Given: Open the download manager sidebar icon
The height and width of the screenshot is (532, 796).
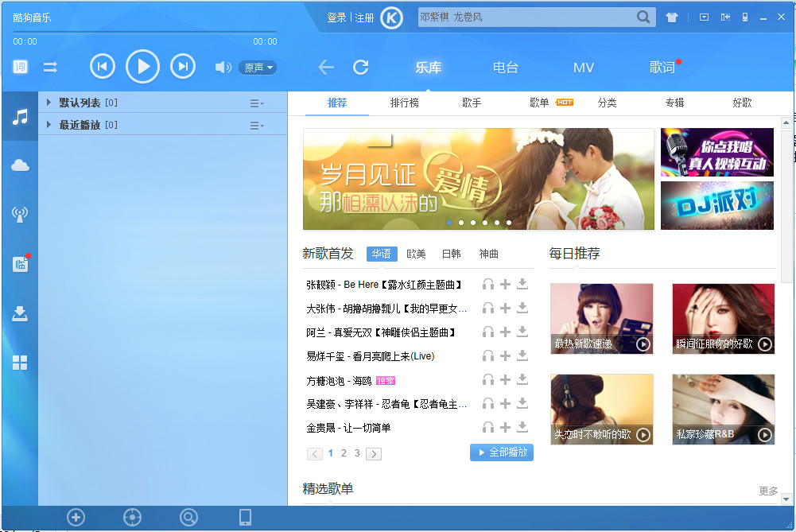Looking at the screenshot, I should [x=21, y=313].
